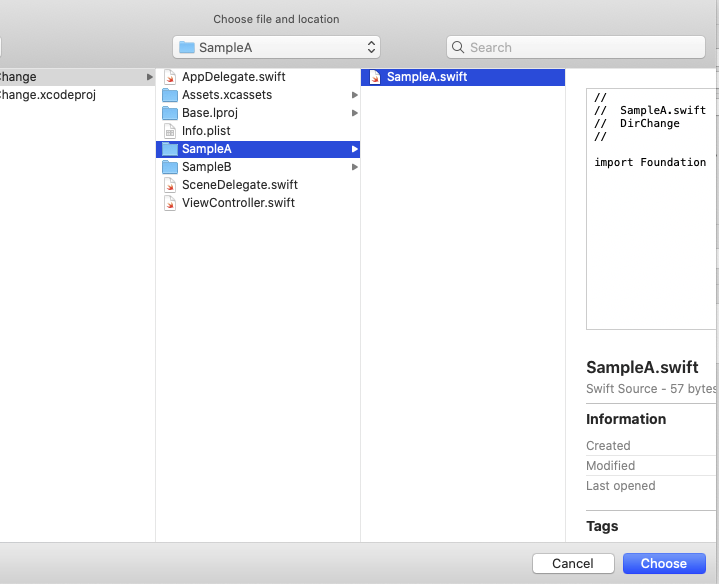
Task: Click the SampleB folder icon
Action: coord(170,167)
